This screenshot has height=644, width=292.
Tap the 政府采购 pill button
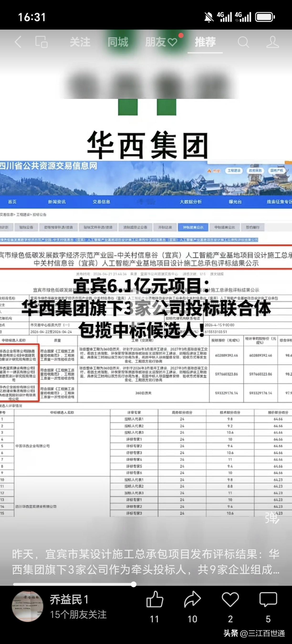255,171
